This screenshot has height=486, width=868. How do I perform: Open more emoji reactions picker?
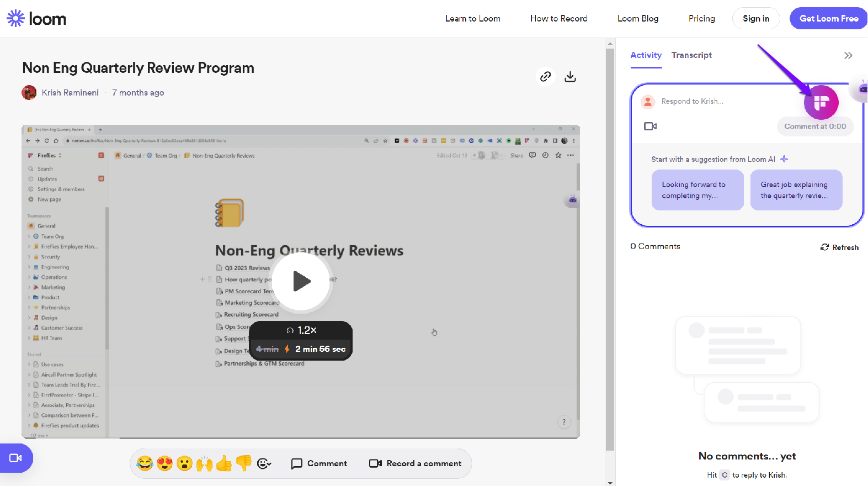click(x=264, y=463)
